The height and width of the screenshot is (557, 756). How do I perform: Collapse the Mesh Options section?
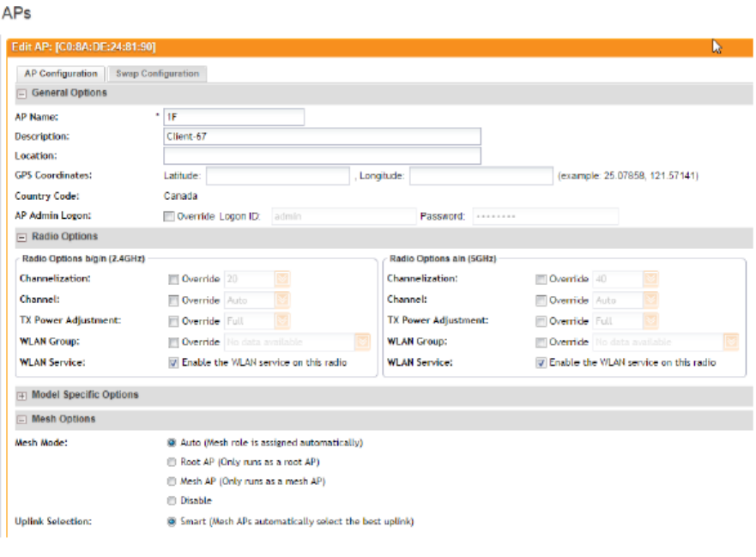21,420
